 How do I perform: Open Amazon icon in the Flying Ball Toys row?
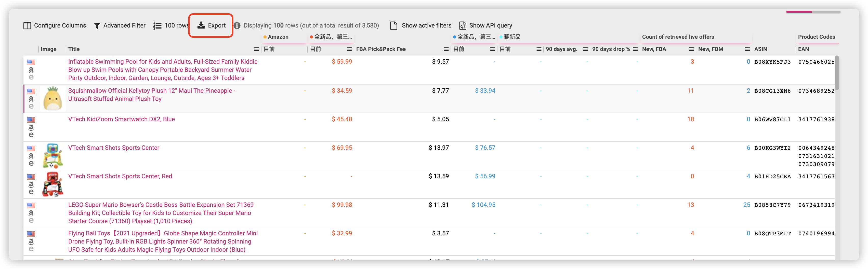[x=31, y=241]
